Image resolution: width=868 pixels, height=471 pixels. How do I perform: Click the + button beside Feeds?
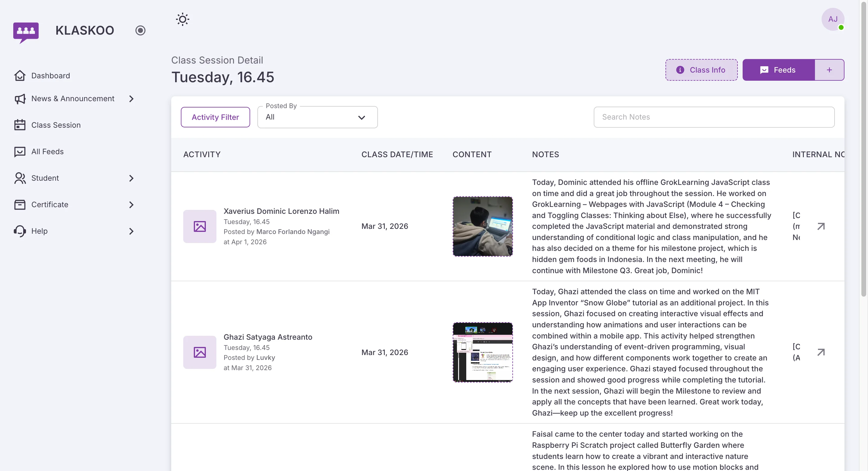pos(829,70)
